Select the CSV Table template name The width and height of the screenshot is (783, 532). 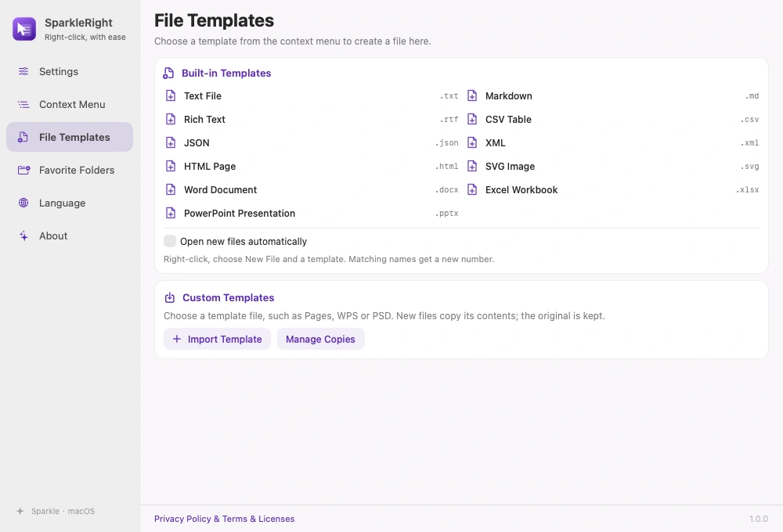click(x=508, y=119)
